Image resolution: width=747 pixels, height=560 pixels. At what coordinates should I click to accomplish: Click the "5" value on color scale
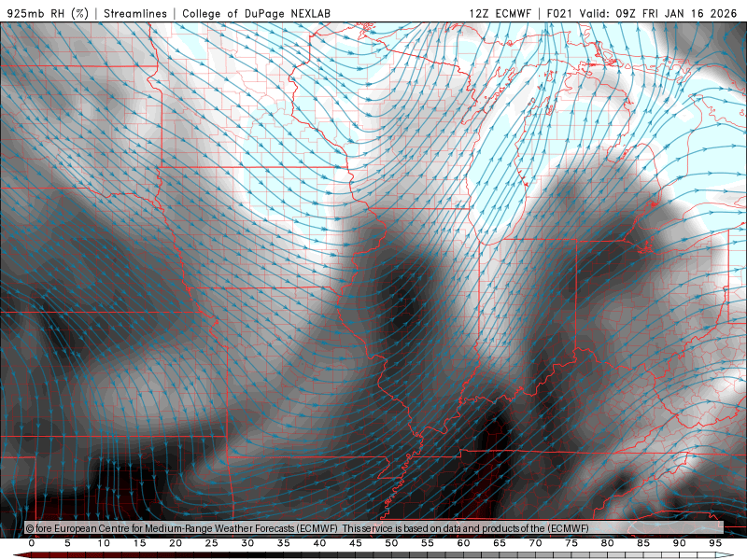point(67,543)
